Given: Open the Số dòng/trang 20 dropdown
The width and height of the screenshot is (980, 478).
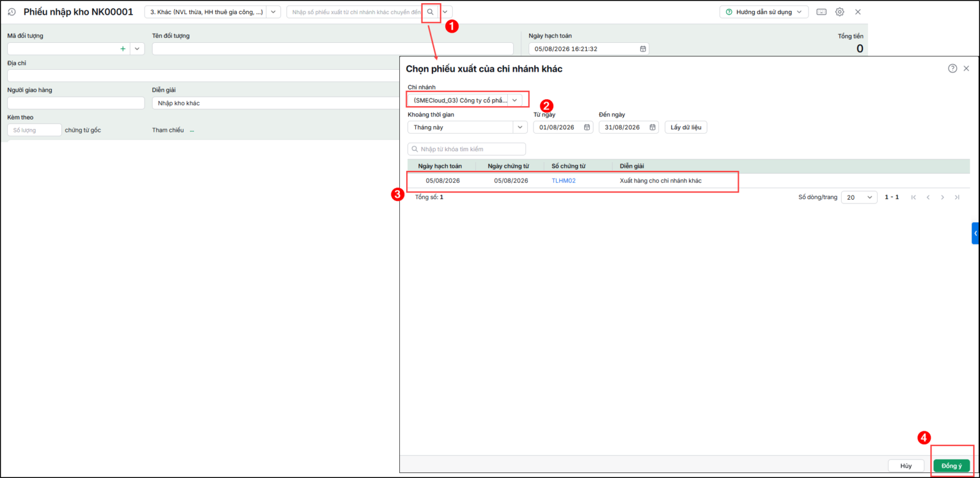Looking at the screenshot, I should click(859, 197).
